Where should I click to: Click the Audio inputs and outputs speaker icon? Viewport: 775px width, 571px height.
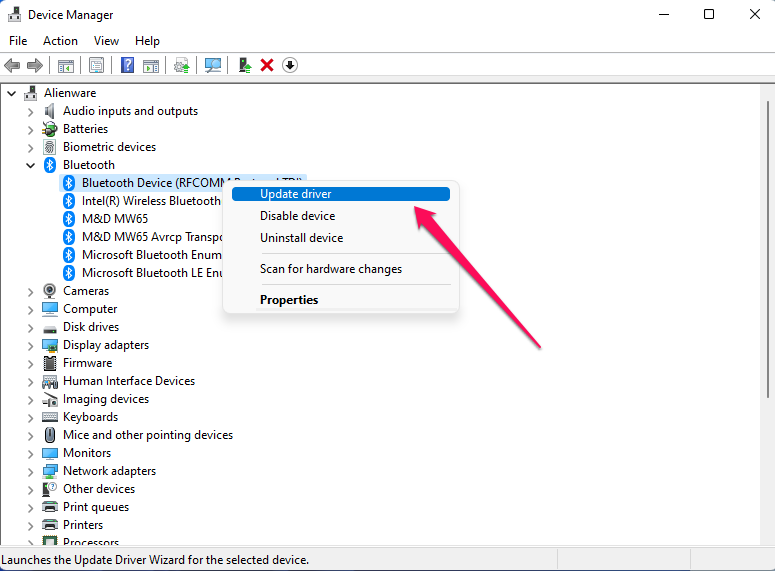tap(49, 111)
